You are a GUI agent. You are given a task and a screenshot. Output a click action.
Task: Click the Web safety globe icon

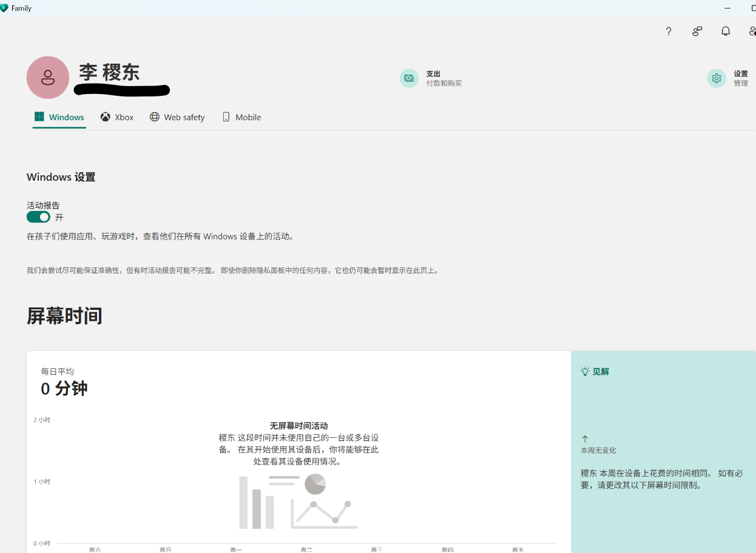tap(155, 117)
